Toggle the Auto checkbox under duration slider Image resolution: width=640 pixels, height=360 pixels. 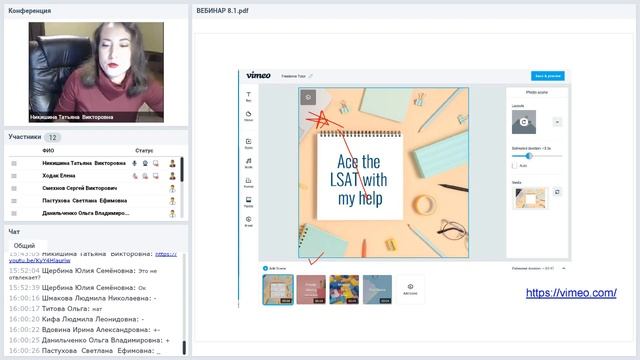(514, 166)
